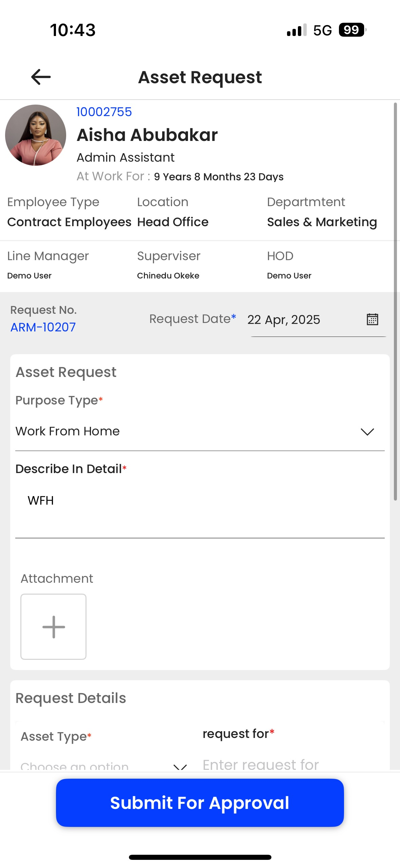This screenshot has width=400, height=868.
Task: Open the Request Date calendar icon
Action: point(372,320)
